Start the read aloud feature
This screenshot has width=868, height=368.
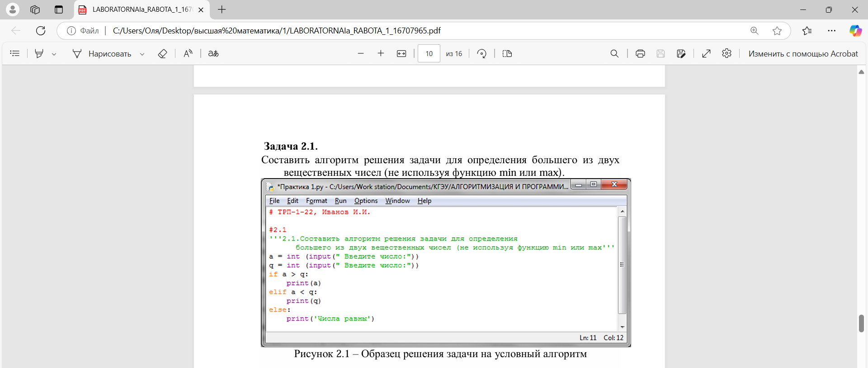coord(188,53)
